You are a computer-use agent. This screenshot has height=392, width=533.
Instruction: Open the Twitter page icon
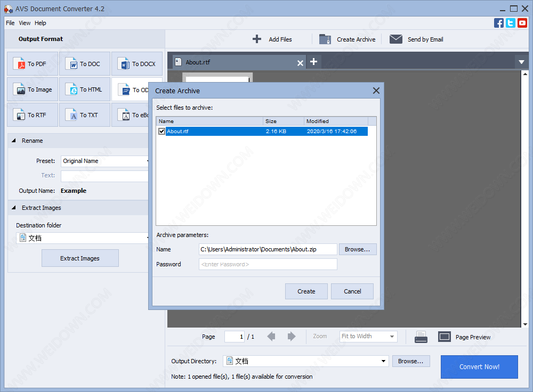coord(510,23)
